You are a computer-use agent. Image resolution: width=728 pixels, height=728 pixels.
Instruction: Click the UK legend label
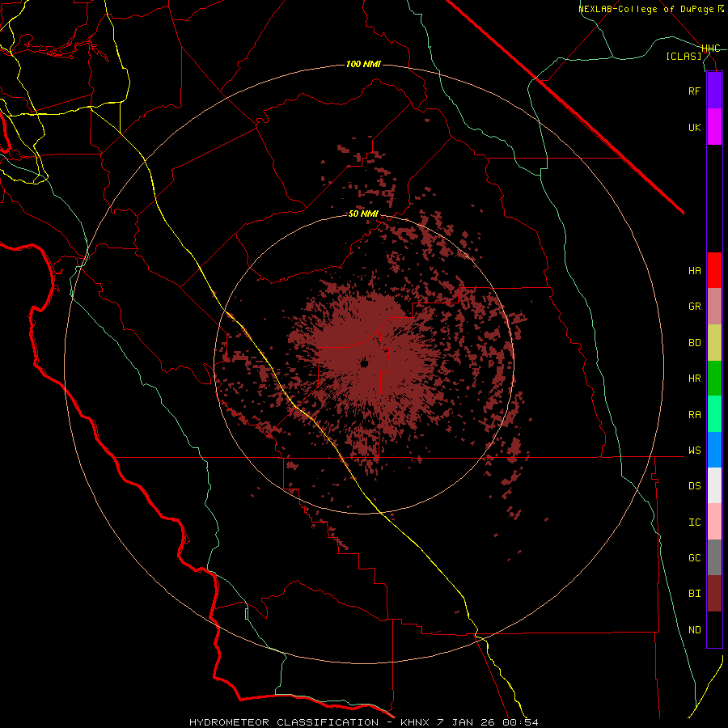click(694, 127)
